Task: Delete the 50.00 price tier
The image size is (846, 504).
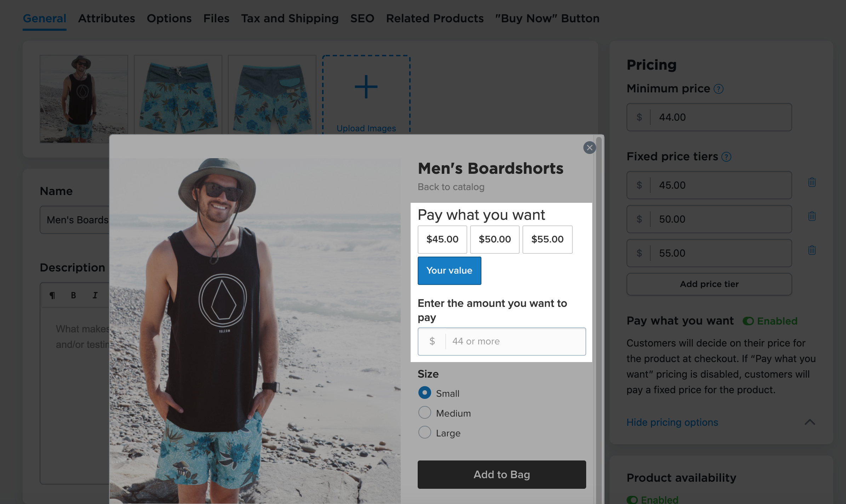Action: click(x=812, y=216)
